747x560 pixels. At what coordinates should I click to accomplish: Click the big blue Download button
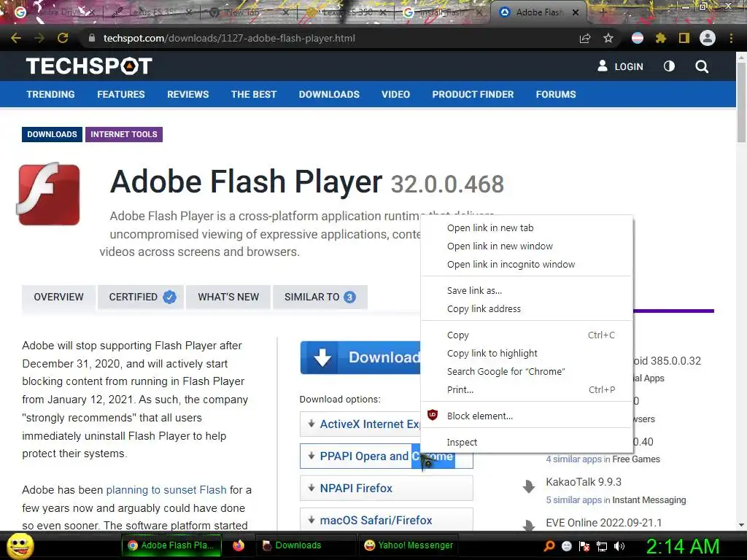(360, 357)
